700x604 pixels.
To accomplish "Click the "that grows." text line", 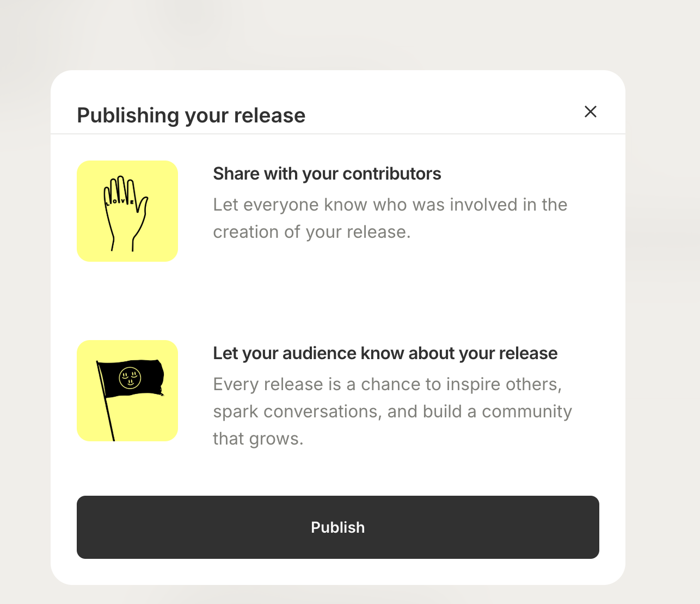I will coord(257,439).
